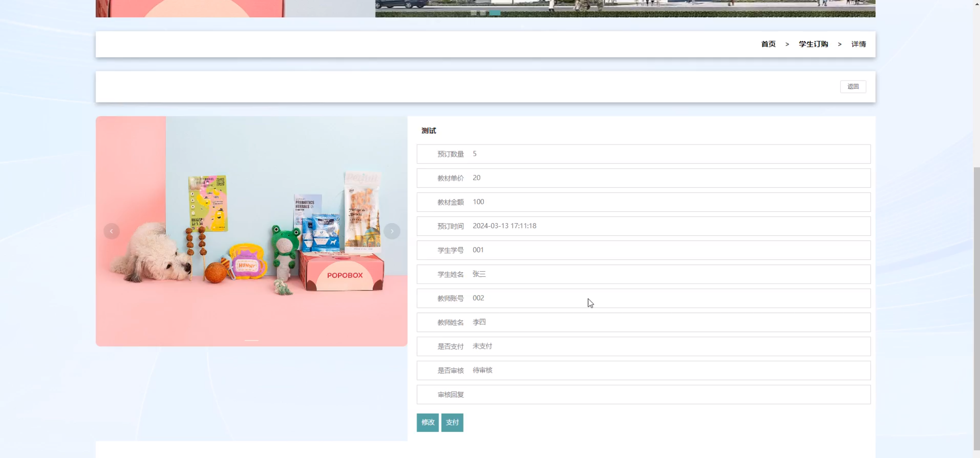Screen dimensions: 980x458
Task: Select the 预订数量 value 5
Action: (x=475, y=154)
